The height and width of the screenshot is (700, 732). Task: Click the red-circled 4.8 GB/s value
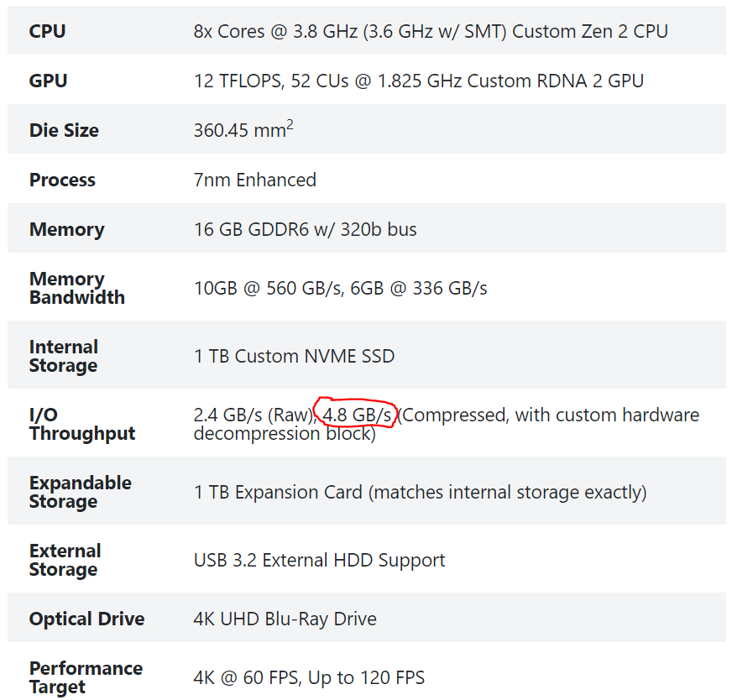pyautogui.click(x=358, y=415)
